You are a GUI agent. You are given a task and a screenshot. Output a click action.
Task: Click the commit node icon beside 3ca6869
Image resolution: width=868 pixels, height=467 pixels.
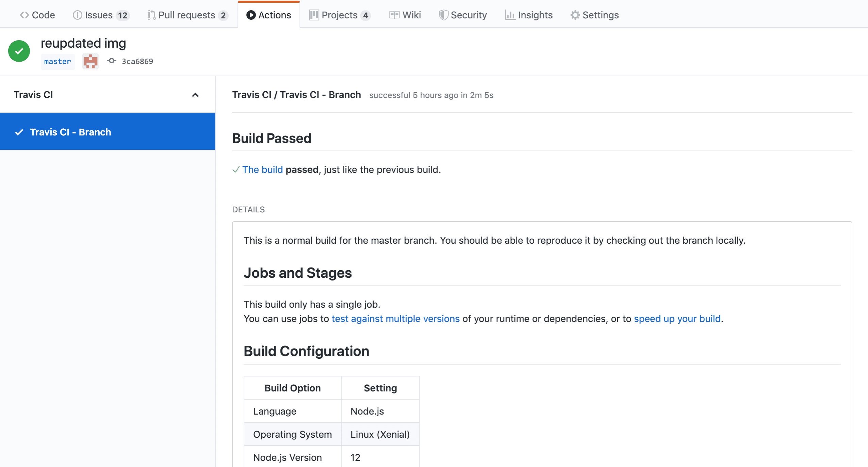[x=111, y=61]
